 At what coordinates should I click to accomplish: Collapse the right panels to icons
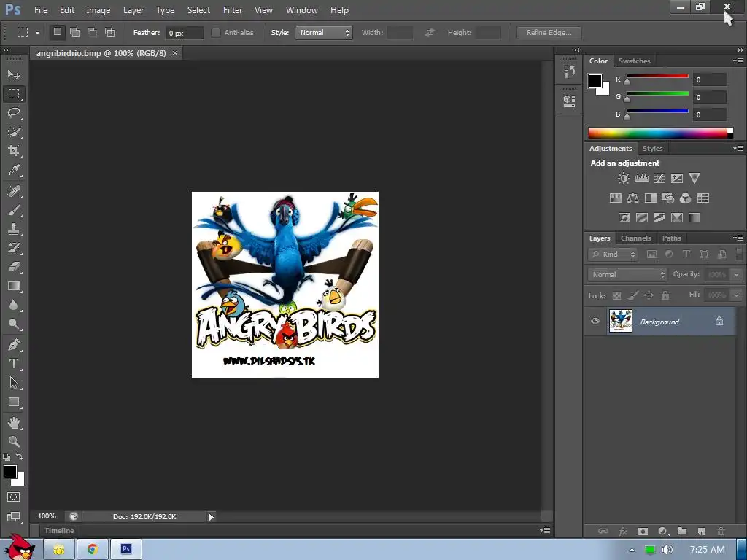[x=740, y=50]
